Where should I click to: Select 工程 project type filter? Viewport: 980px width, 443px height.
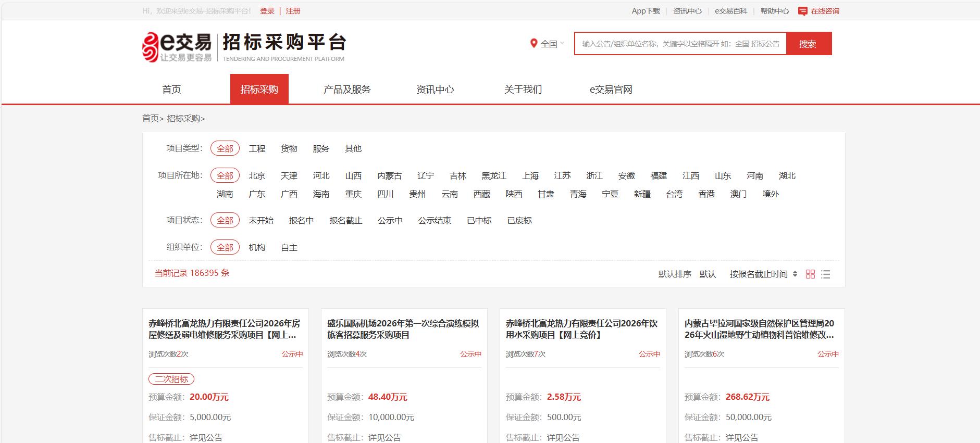257,149
